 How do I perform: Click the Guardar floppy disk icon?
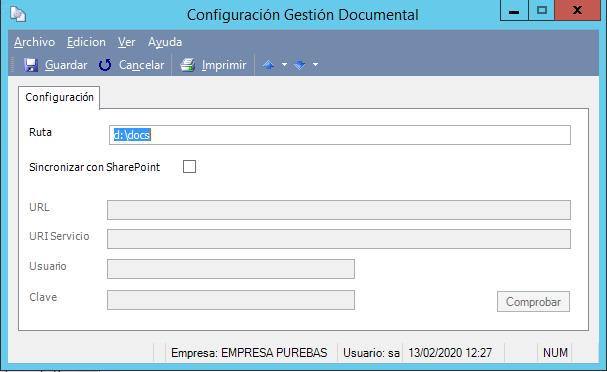tap(31, 65)
